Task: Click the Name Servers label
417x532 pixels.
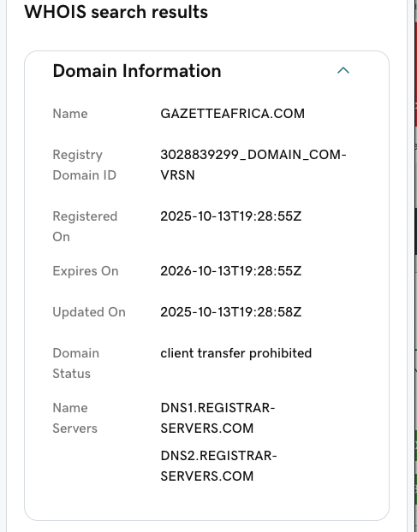Action: (75, 418)
